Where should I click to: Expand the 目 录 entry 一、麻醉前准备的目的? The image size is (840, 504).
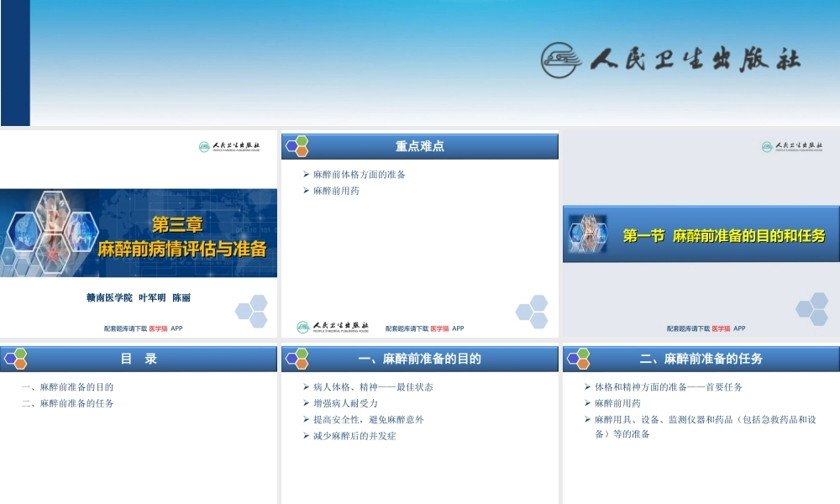pos(69,387)
